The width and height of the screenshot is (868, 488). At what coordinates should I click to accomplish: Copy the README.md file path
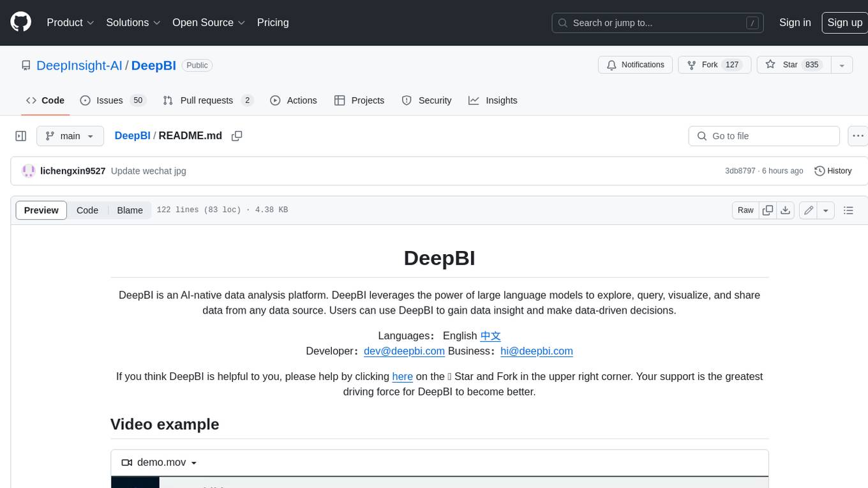(237, 136)
